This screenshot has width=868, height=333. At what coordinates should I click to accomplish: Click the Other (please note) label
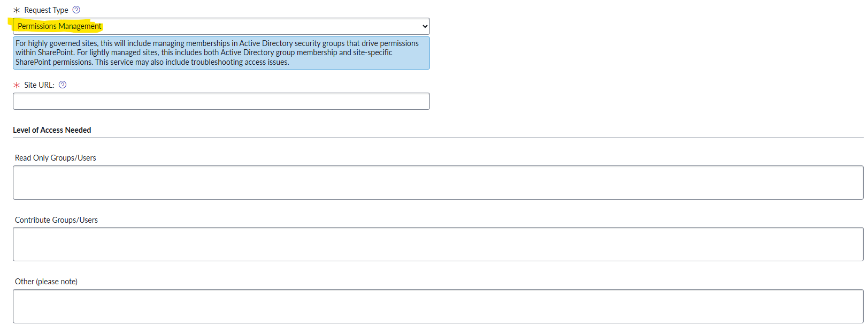pos(46,282)
